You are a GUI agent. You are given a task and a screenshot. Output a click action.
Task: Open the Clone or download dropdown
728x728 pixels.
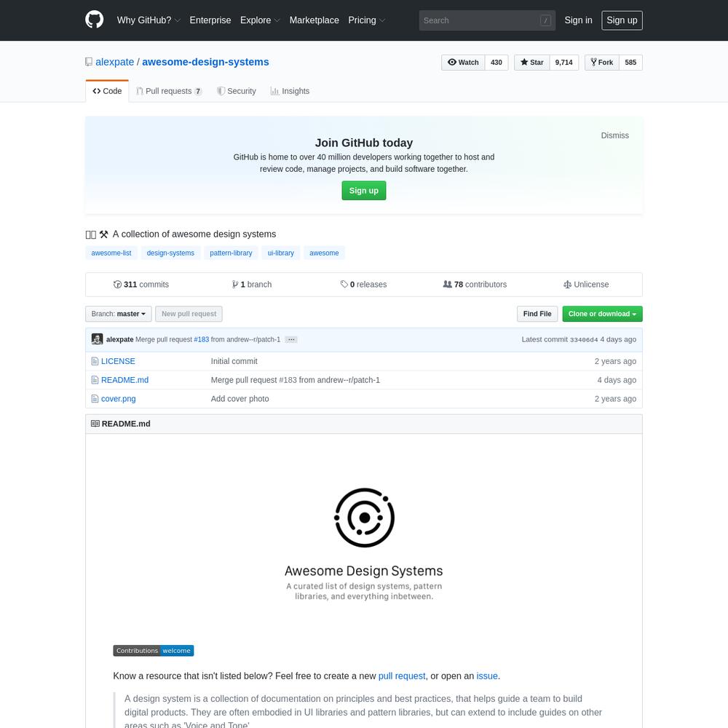pyautogui.click(x=602, y=314)
